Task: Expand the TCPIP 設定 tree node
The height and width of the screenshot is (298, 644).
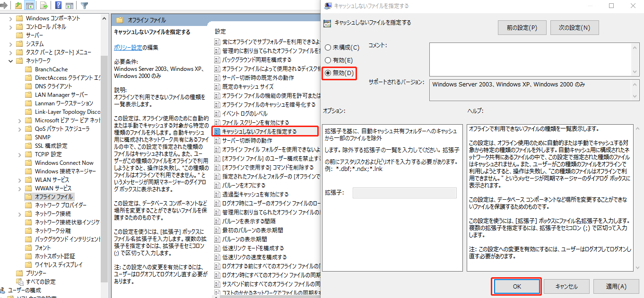Action: click(20, 154)
